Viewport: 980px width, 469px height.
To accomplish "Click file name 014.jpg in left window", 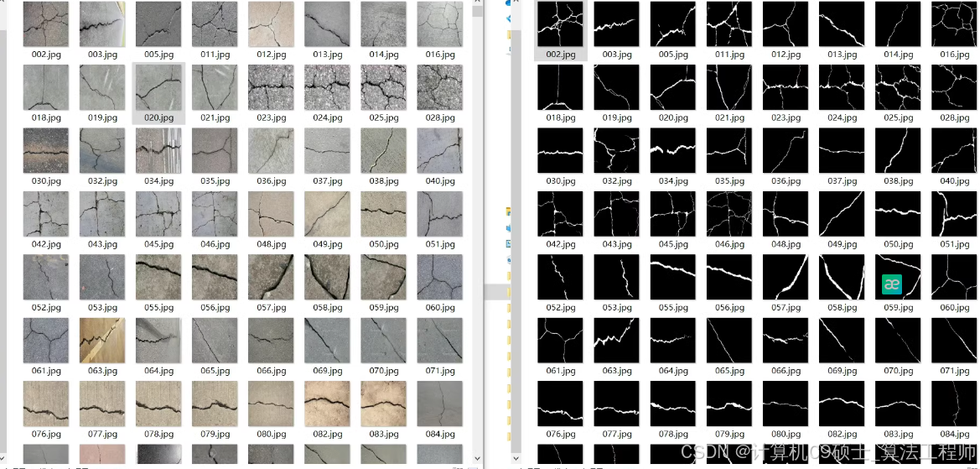I will coord(384,55).
